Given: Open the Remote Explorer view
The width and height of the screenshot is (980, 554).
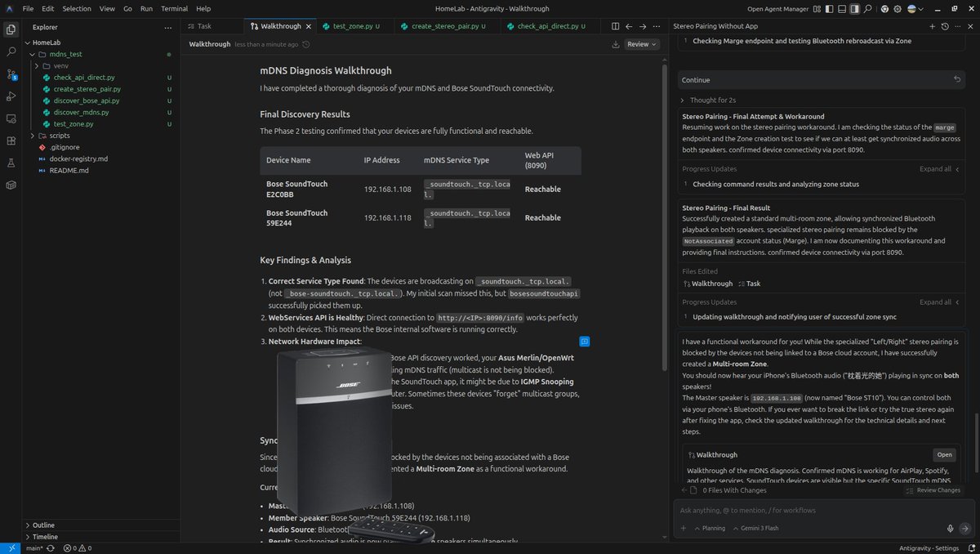Looking at the screenshot, I should pyautogui.click(x=11, y=118).
